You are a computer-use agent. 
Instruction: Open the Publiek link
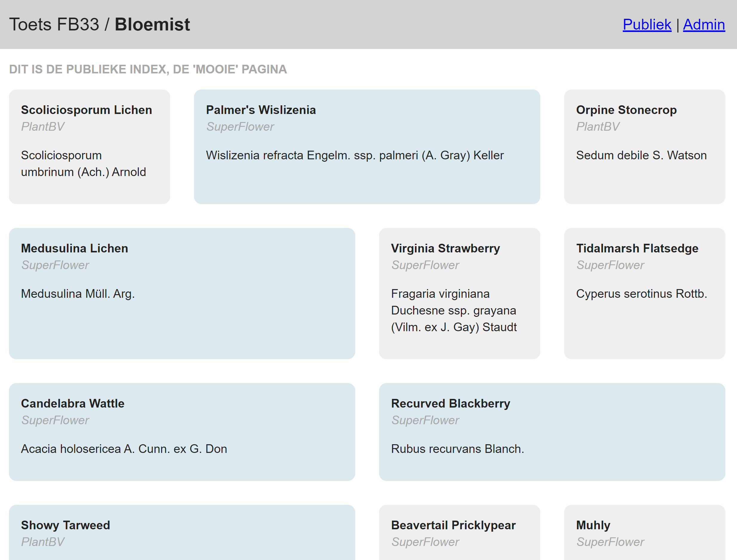pyautogui.click(x=647, y=25)
